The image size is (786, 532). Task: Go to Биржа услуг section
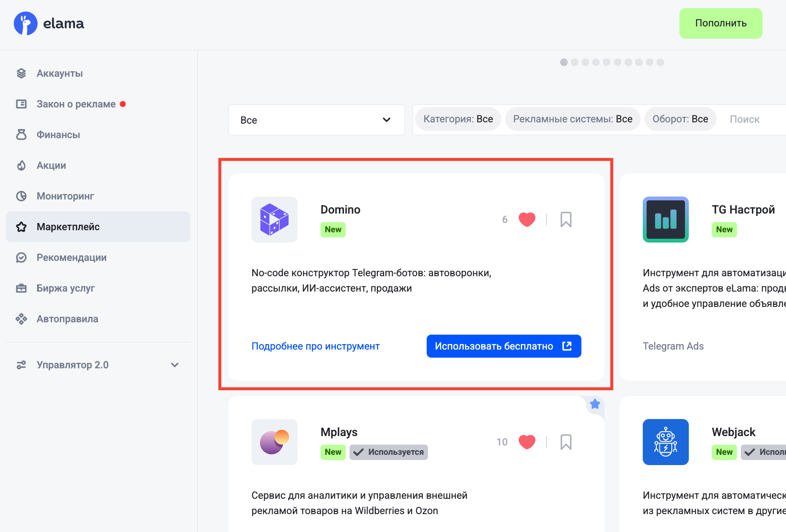(66, 288)
